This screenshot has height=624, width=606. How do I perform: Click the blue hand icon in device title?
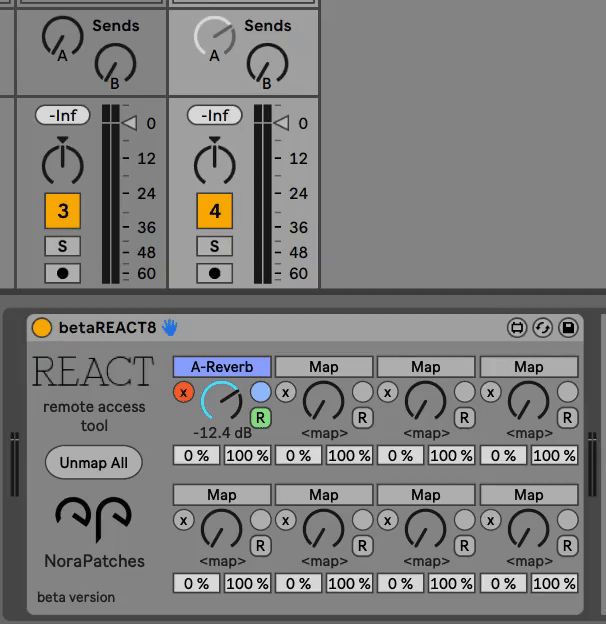tap(170, 327)
